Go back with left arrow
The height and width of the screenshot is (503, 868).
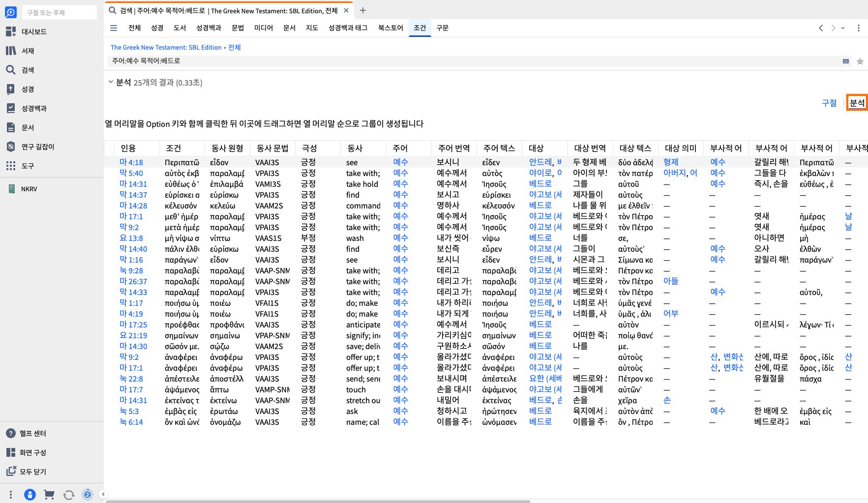coord(821,28)
